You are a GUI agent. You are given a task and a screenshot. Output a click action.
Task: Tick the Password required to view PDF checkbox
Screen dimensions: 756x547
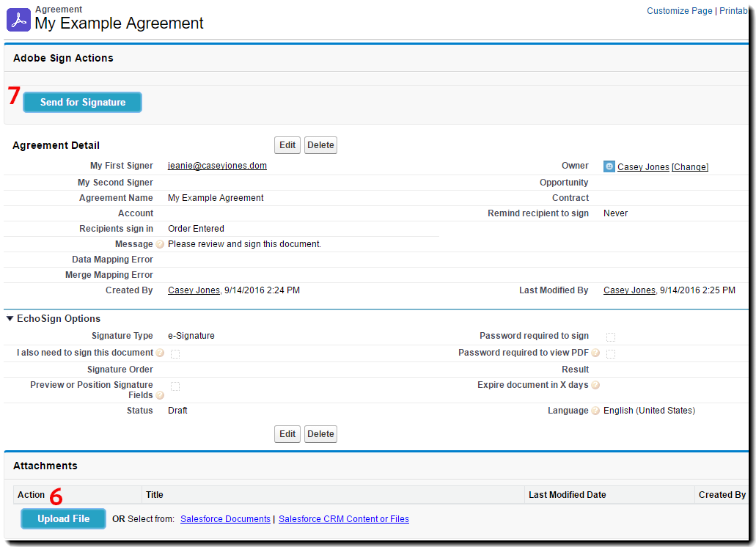(x=611, y=353)
